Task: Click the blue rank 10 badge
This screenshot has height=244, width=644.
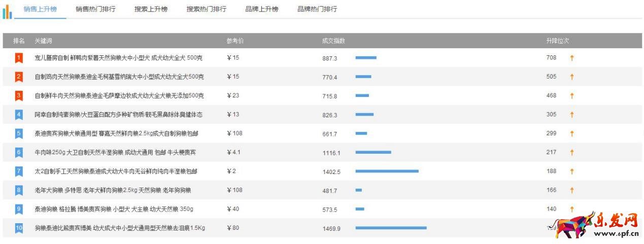Action: [19, 228]
